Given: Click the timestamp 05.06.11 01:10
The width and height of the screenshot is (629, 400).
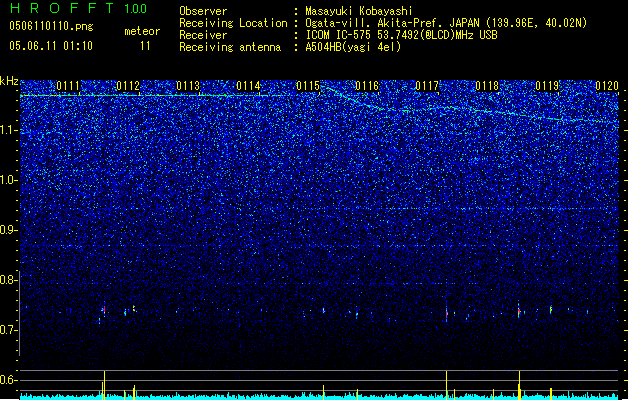Looking at the screenshot, I should (x=51, y=46).
